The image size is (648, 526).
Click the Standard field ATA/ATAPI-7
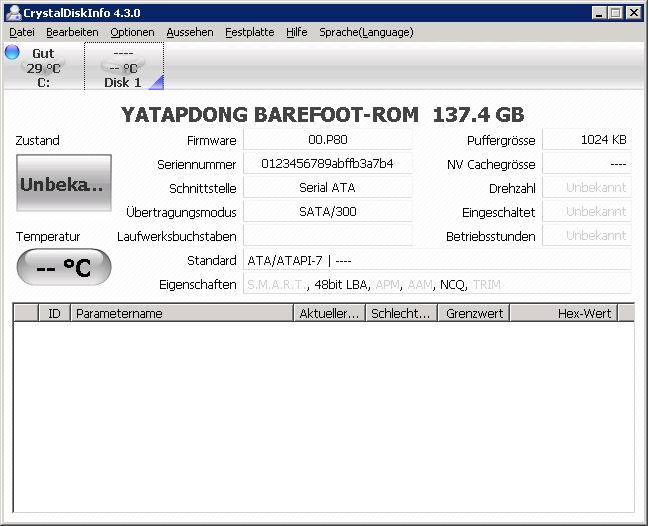tap(437, 260)
